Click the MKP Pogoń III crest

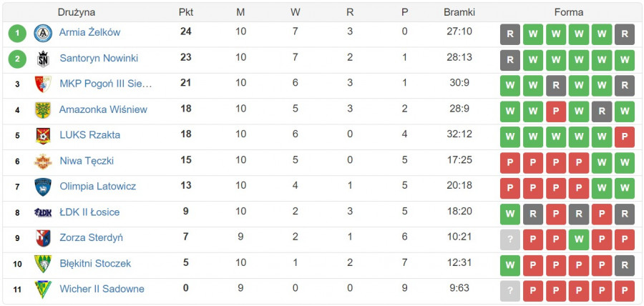(x=43, y=84)
